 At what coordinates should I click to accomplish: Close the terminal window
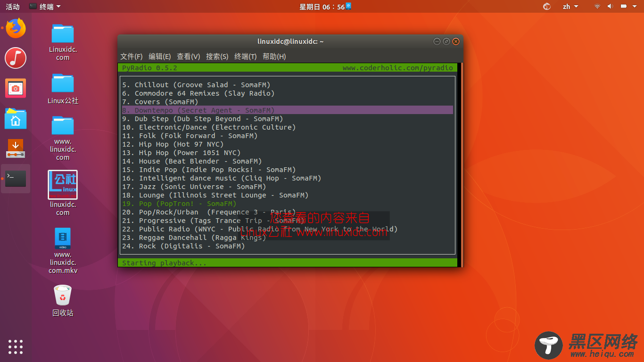[x=456, y=41]
